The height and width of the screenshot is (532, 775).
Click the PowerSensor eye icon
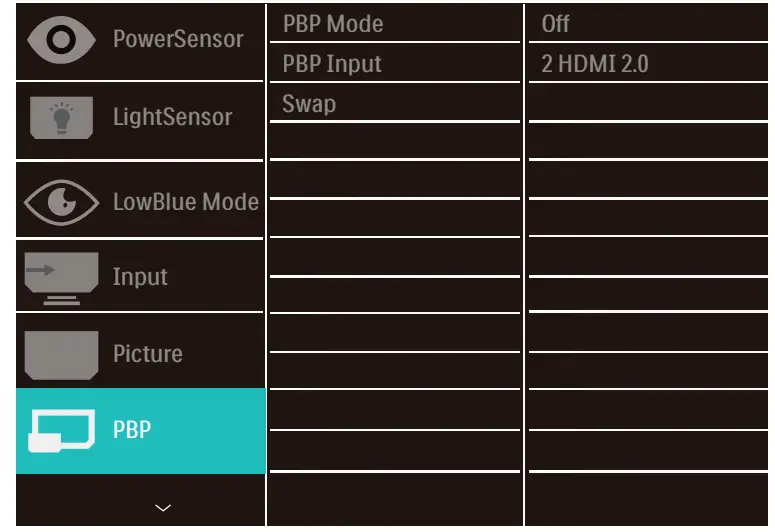coord(60,39)
